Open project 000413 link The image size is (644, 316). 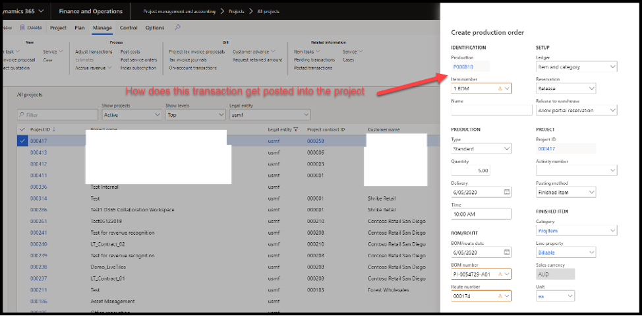[39, 152]
